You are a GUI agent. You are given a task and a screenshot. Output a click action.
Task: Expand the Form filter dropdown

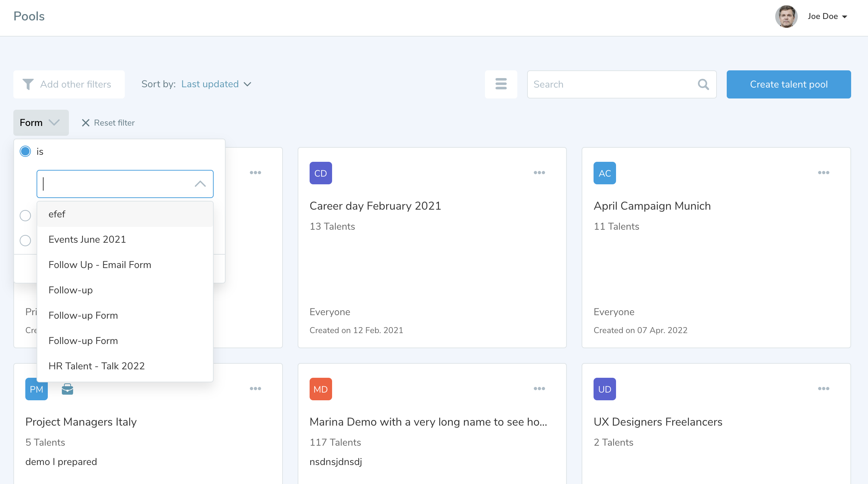pyautogui.click(x=41, y=123)
